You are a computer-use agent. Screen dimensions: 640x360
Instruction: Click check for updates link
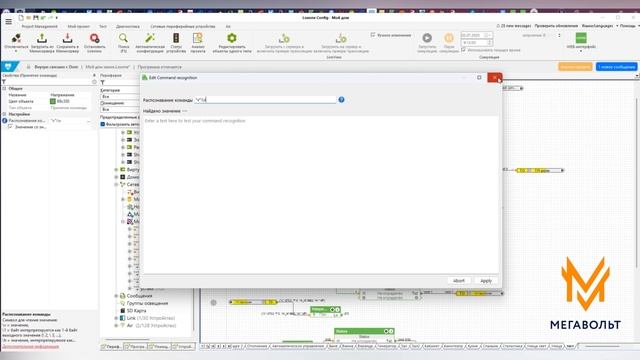click(556, 26)
